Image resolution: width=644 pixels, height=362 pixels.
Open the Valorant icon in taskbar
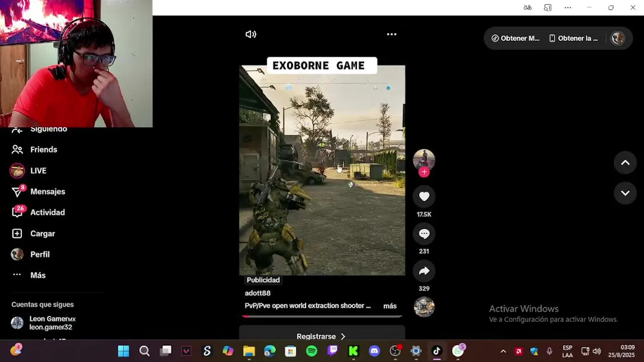tap(186, 351)
